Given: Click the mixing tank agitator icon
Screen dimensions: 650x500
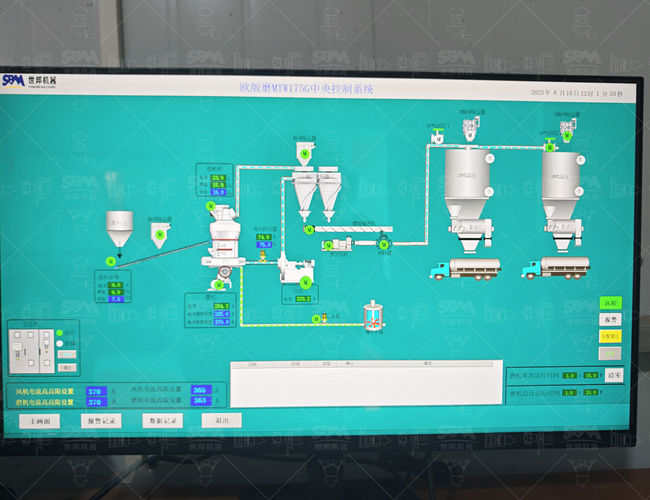Looking at the screenshot, I should (375, 317).
